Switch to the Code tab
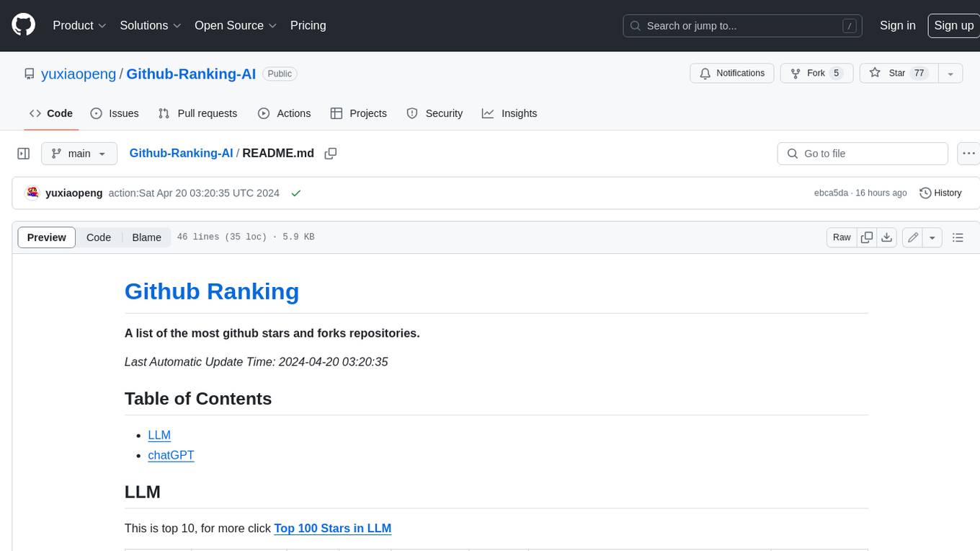 (x=51, y=113)
